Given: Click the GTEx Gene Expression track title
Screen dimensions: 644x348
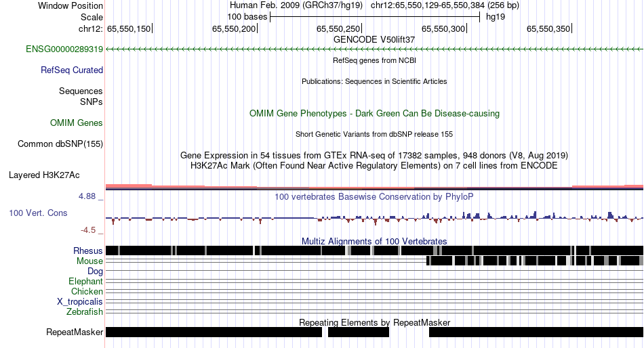Looking at the screenshot, I should point(374,156).
